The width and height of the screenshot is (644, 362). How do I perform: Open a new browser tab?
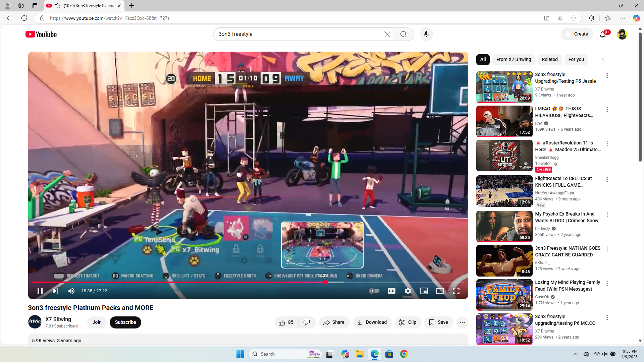tap(132, 6)
